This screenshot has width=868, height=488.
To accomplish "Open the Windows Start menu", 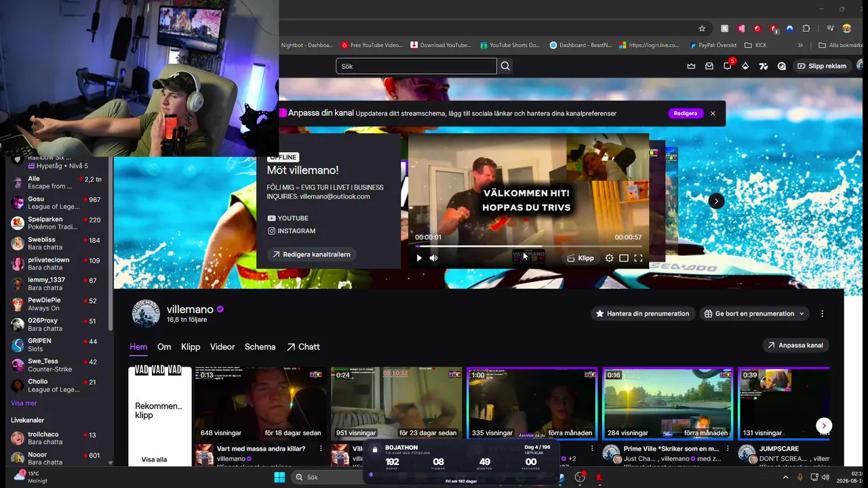I will point(279,477).
